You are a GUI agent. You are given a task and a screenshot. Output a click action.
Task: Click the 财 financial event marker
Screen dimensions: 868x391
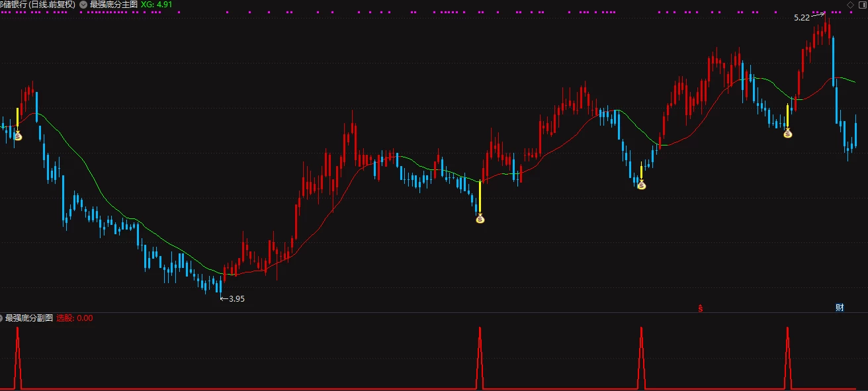840,308
